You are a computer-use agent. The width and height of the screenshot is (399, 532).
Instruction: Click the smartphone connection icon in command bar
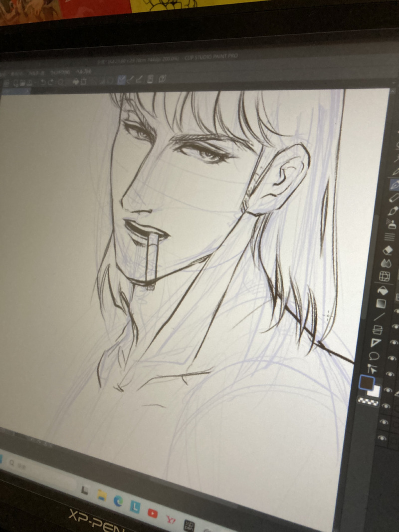tap(150, 79)
